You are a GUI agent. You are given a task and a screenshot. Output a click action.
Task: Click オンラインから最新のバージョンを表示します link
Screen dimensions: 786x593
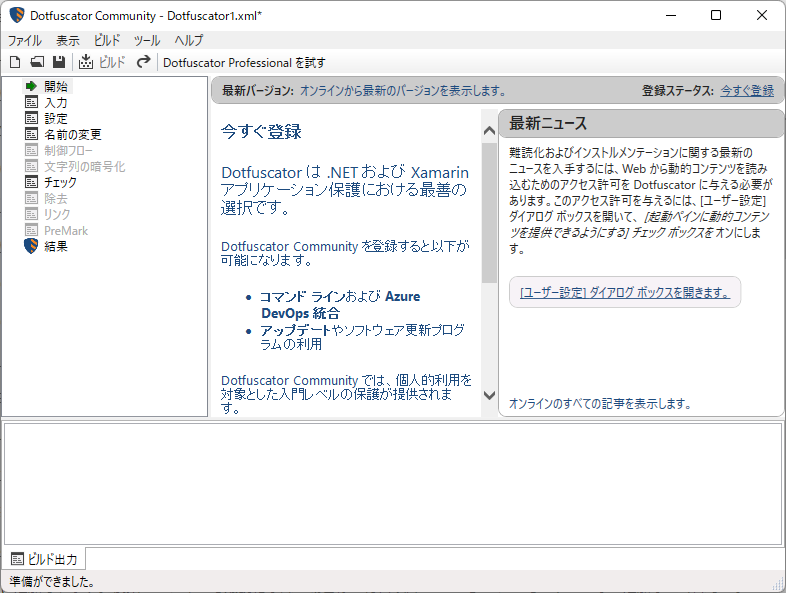[403, 91]
